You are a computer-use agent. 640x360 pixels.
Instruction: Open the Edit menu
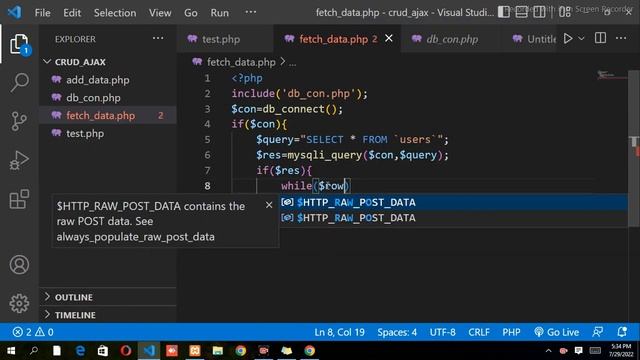point(72,13)
